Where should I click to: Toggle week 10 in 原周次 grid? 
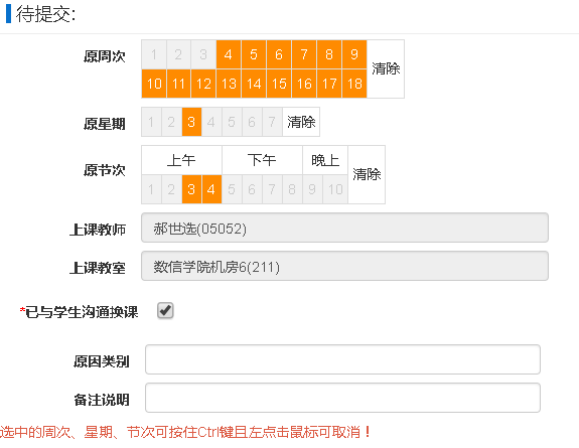pyautogui.click(x=154, y=83)
